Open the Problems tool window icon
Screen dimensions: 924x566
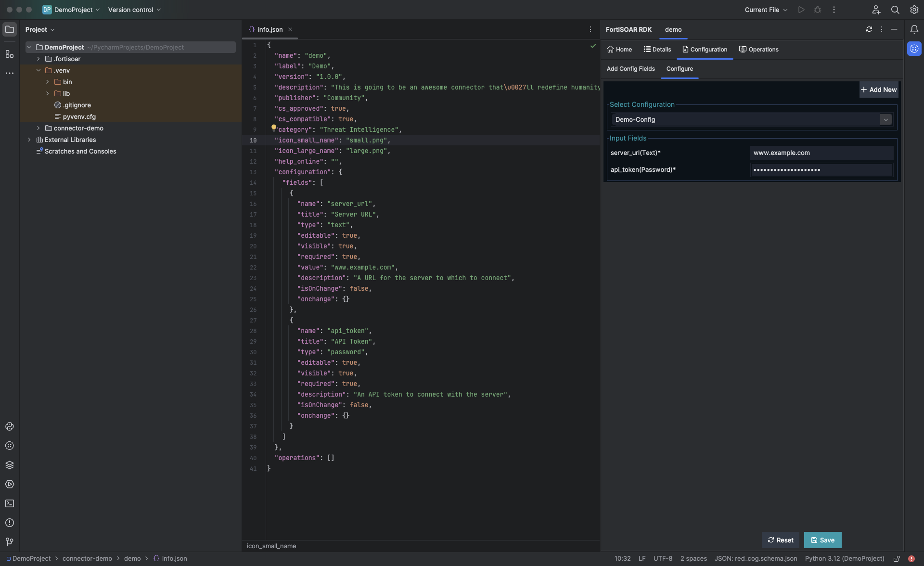[x=10, y=523]
